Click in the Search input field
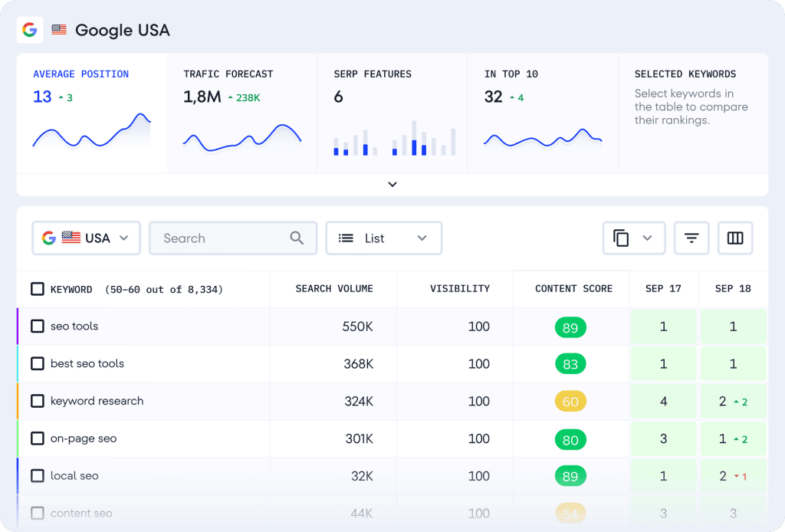Image resolution: width=785 pixels, height=532 pixels. (x=233, y=238)
